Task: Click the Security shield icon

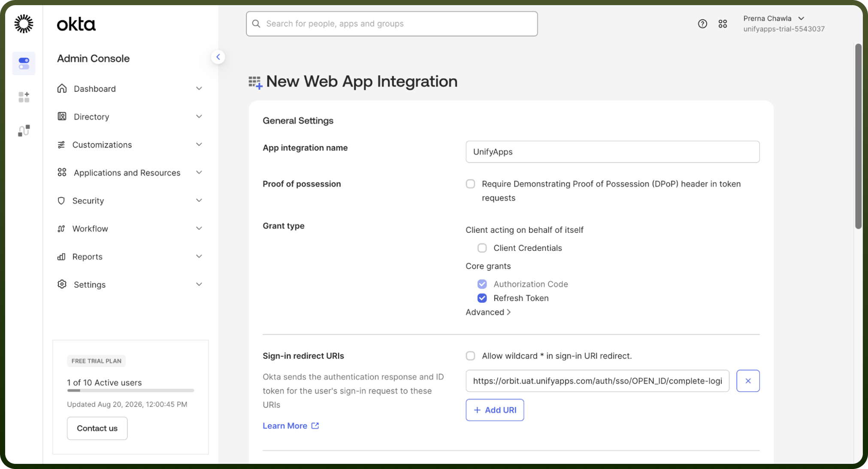Action: click(61, 201)
